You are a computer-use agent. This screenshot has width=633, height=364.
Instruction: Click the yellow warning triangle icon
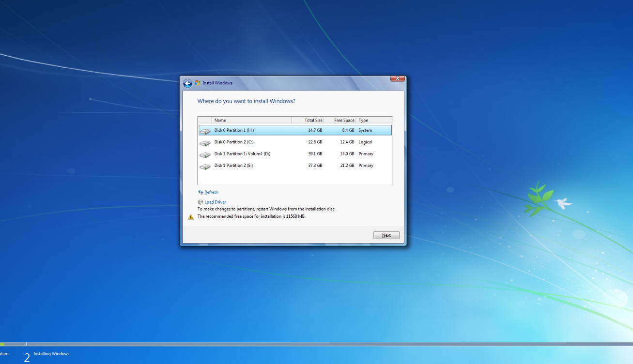tap(191, 216)
